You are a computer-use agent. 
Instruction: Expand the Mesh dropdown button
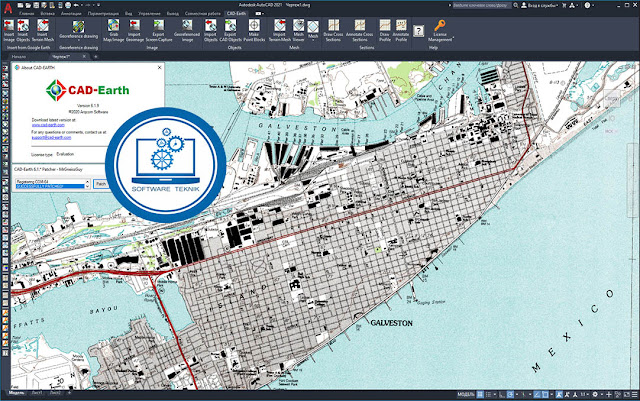[313, 40]
